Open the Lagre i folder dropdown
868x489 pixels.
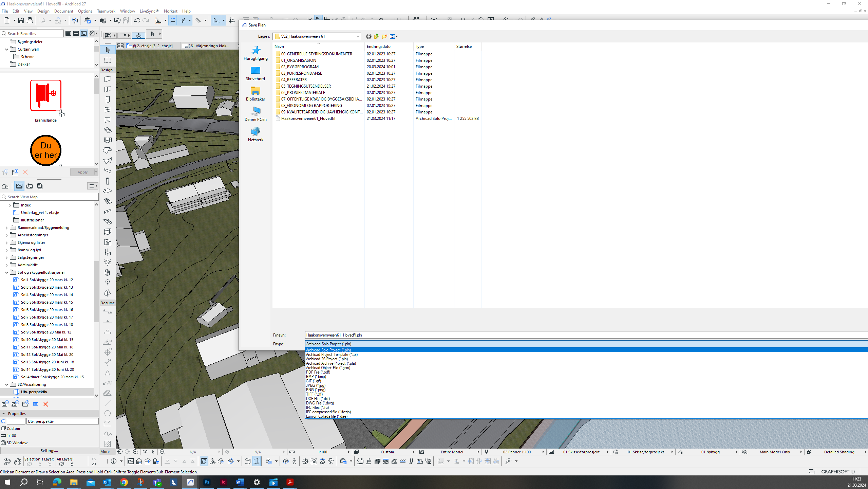(x=358, y=36)
